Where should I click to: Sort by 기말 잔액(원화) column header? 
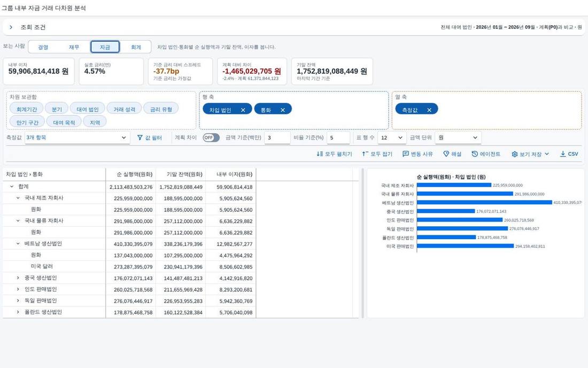point(181,174)
